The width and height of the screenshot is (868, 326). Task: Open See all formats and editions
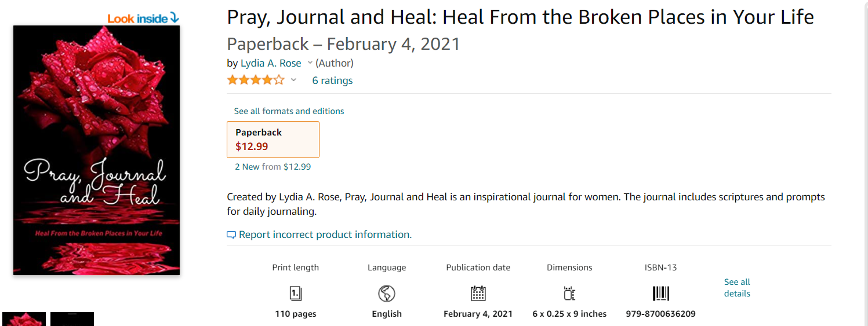coord(289,111)
